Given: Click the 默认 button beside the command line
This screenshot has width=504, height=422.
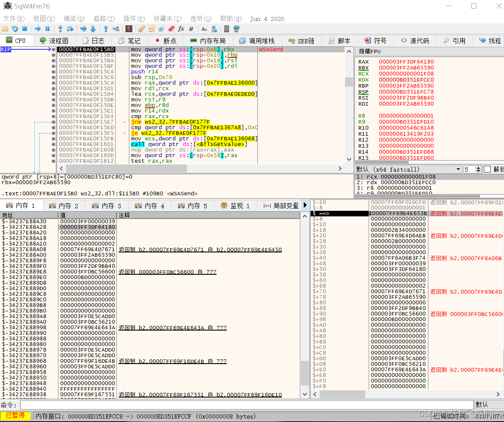Looking at the screenshot, I should (x=482, y=405).
